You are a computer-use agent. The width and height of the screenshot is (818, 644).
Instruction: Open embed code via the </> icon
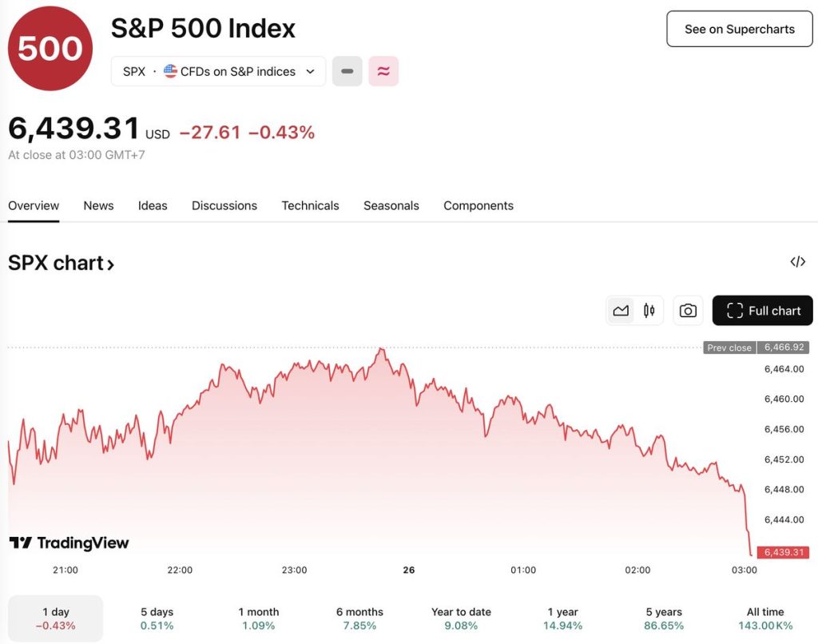pos(797,261)
